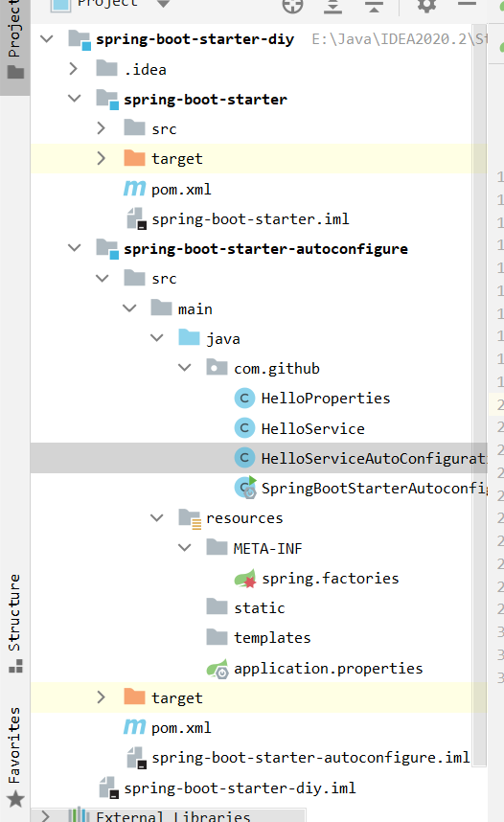Switch to the Structure tool window tab
Image resolution: width=504 pixels, height=822 pixels.
(x=14, y=624)
